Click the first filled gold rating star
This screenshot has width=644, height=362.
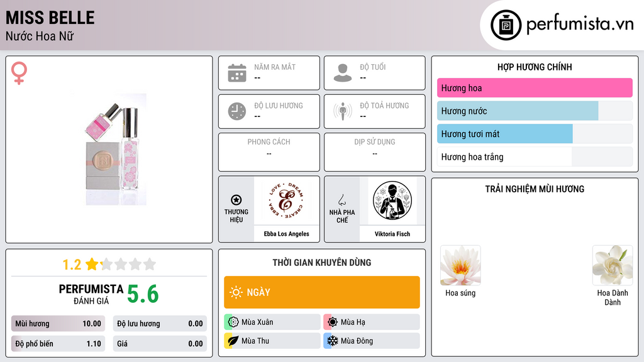click(92, 264)
